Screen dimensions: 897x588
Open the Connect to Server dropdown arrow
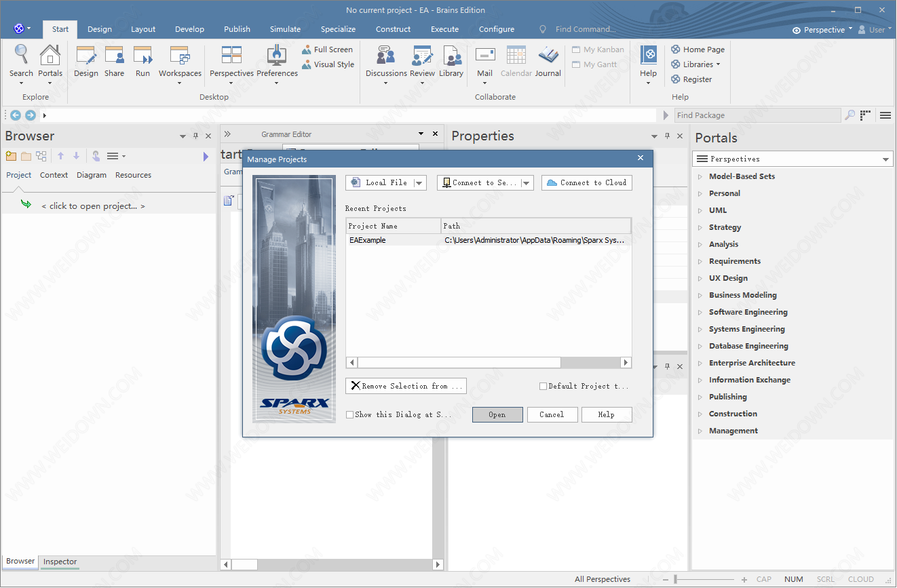(527, 182)
